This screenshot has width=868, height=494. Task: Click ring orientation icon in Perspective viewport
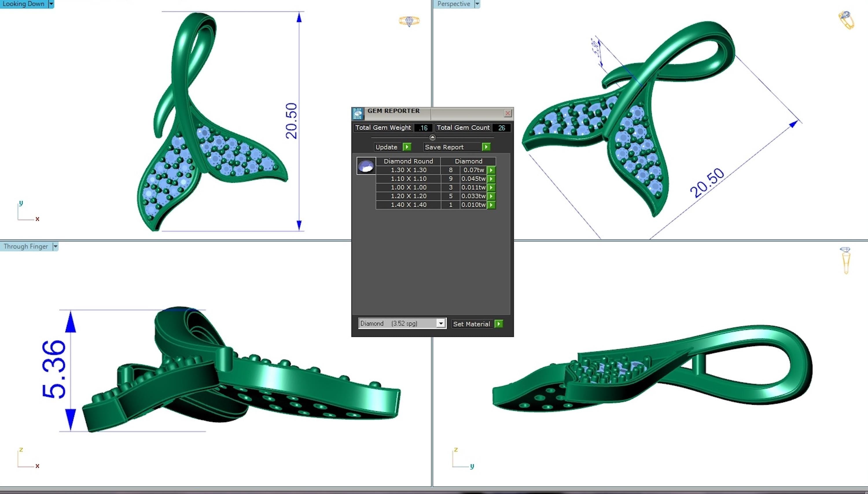coord(846,20)
